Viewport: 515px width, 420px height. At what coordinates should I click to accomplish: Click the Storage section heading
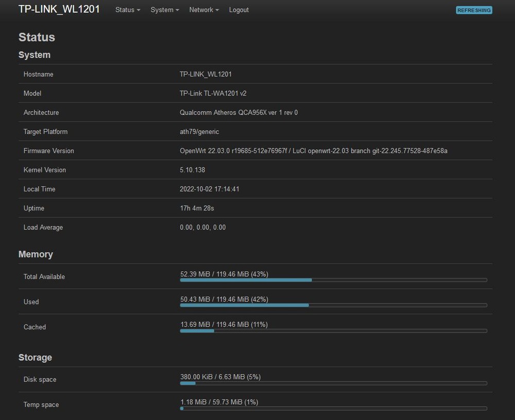tap(35, 357)
